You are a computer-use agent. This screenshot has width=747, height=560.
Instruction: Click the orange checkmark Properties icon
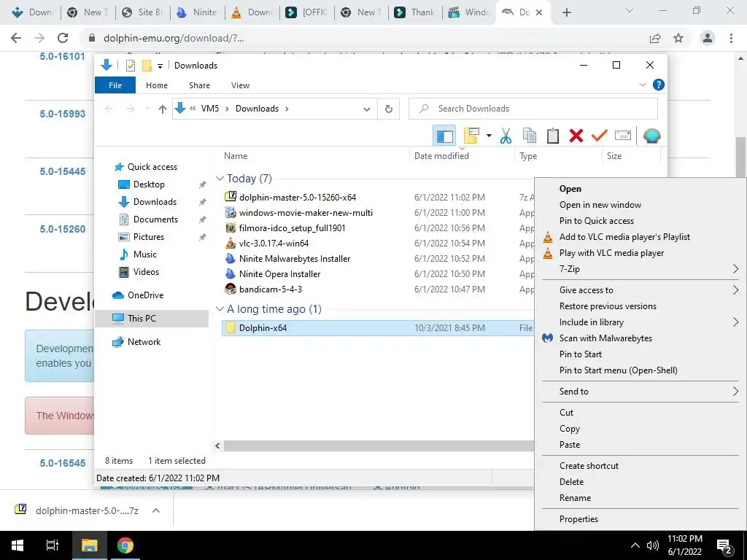click(600, 136)
